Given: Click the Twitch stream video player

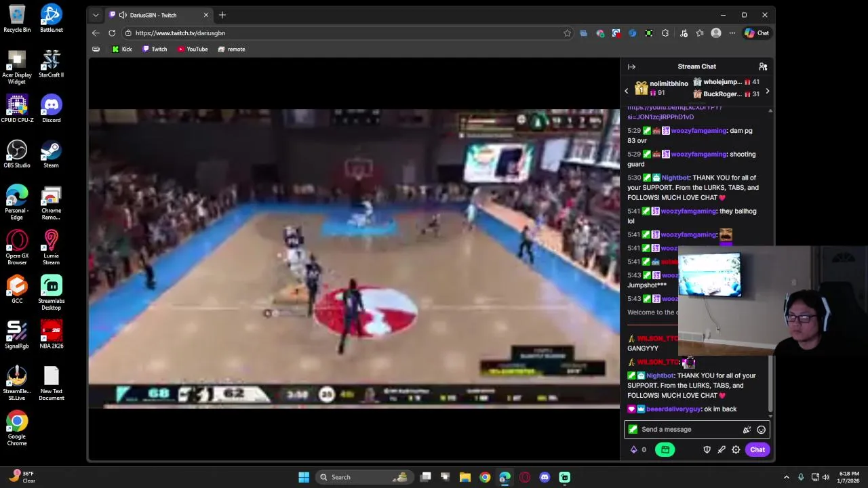Looking at the screenshot, I should tap(354, 259).
